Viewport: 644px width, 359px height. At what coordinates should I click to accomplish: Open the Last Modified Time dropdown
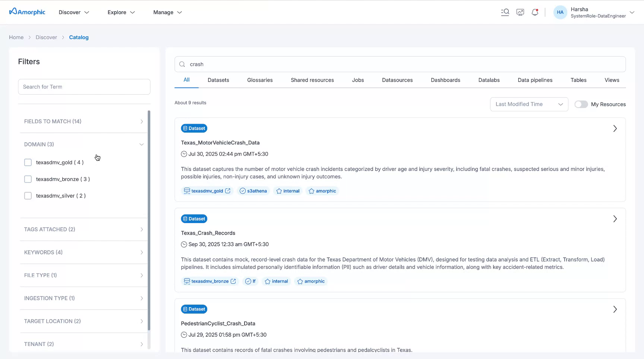529,104
